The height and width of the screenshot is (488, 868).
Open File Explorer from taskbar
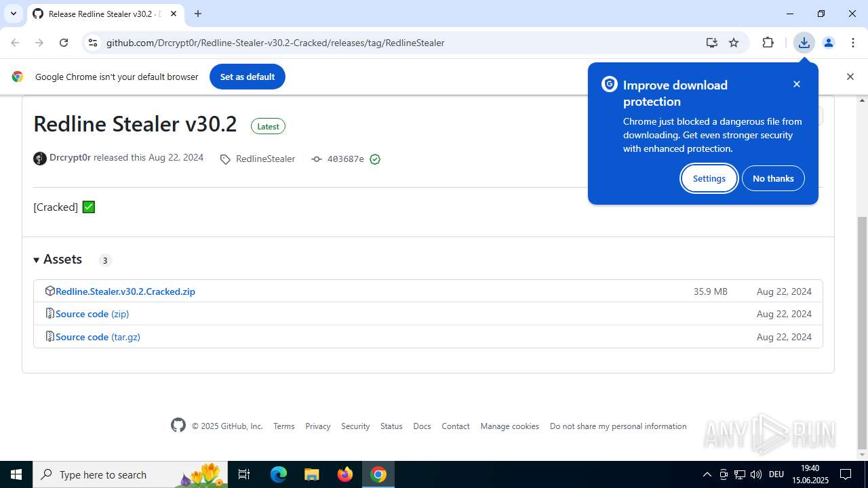click(311, 474)
